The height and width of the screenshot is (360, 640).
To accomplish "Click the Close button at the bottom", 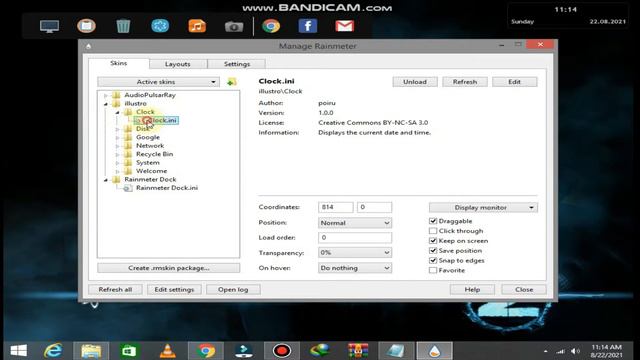I will point(524,289).
